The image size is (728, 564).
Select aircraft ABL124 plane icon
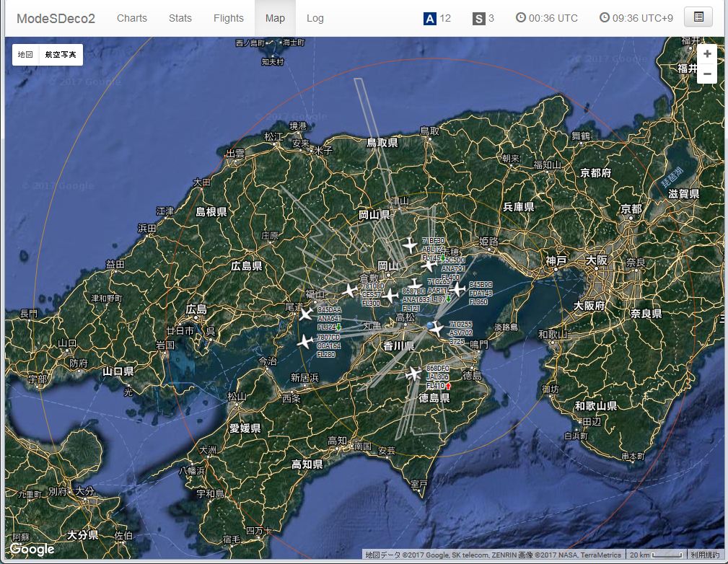[410, 244]
